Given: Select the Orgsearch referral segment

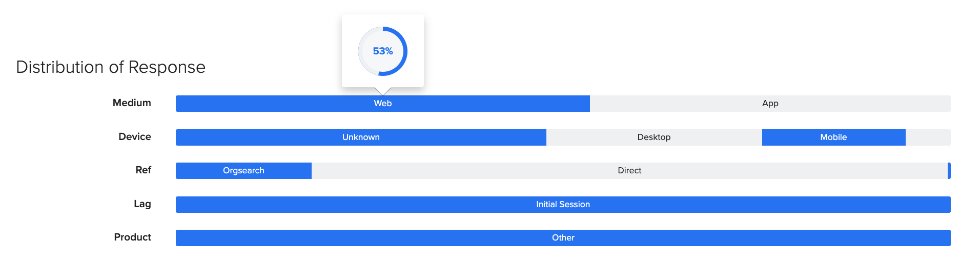Looking at the screenshot, I should point(243,171).
